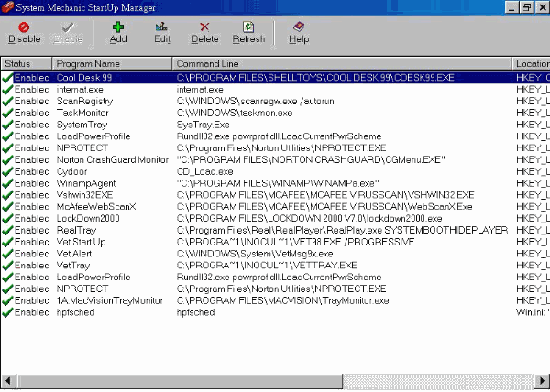Click the Refresh toolbar icon
550x392 pixels.
tap(248, 27)
